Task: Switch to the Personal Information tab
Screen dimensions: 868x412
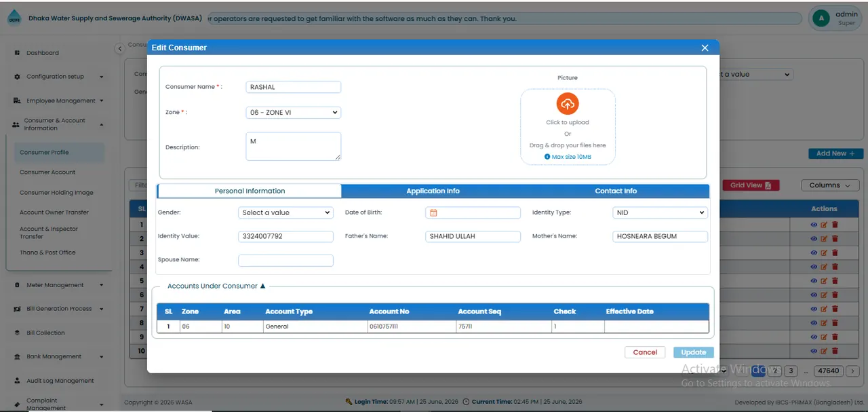Action: coord(250,191)
